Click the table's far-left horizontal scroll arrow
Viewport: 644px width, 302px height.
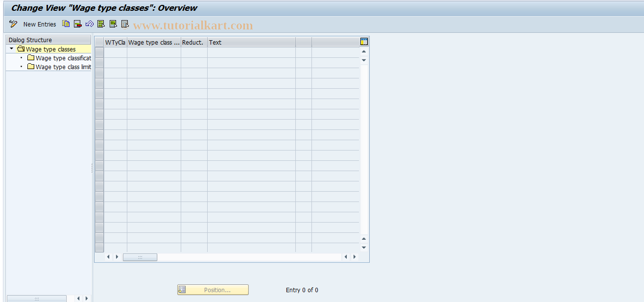coord(108,257)
